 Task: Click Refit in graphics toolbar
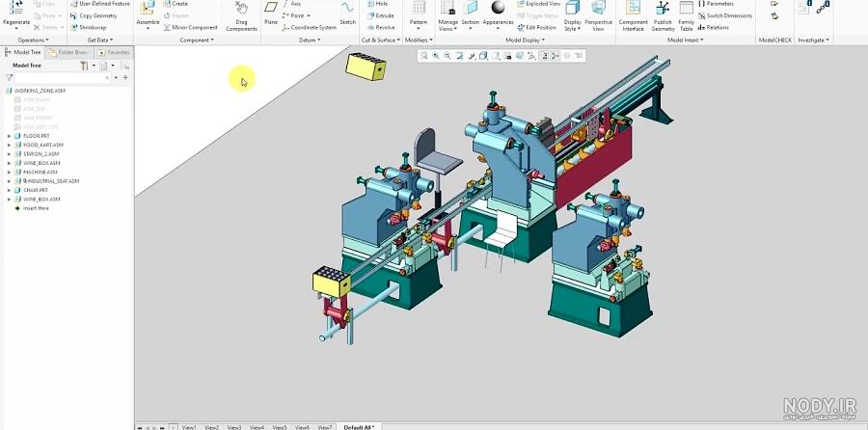(x=423, y=55)
